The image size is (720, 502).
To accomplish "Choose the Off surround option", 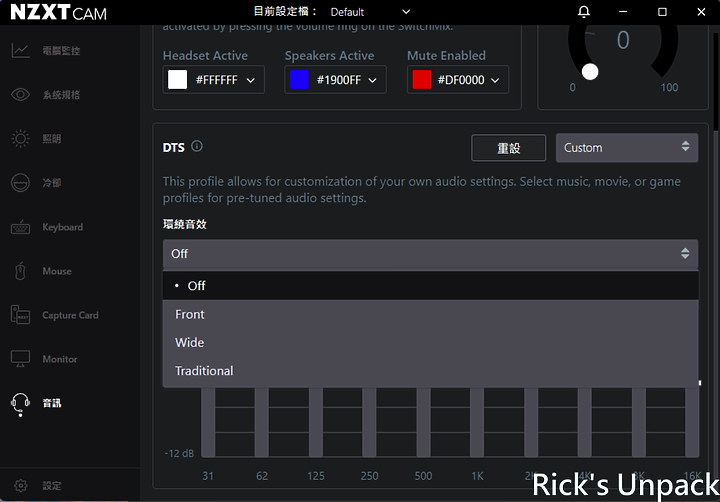I will (431, 286).
